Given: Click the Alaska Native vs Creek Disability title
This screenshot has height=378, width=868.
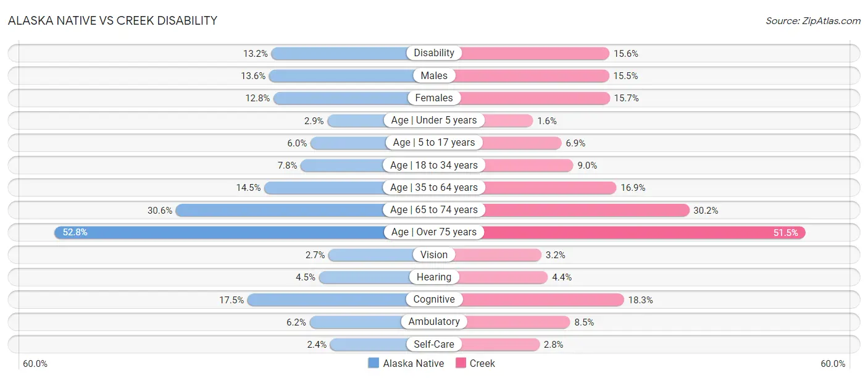Looking at the screenshot, I should click(x=112, y=21).
